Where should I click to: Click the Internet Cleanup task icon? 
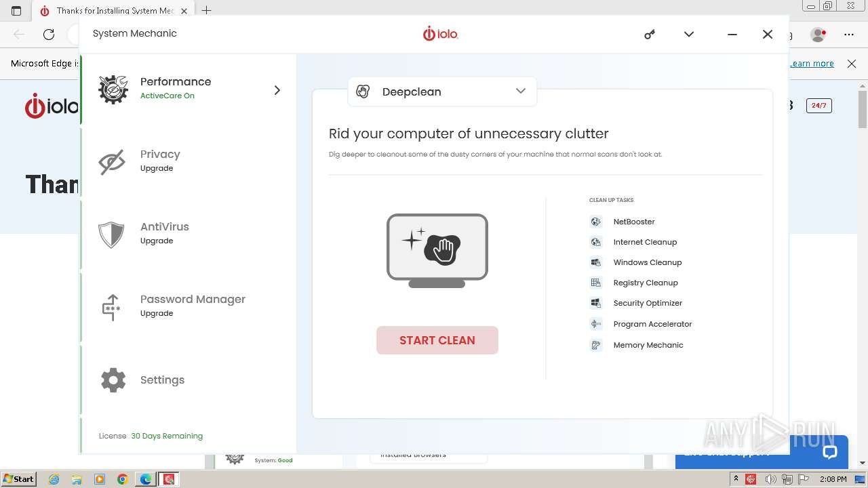tap(595, 242)
